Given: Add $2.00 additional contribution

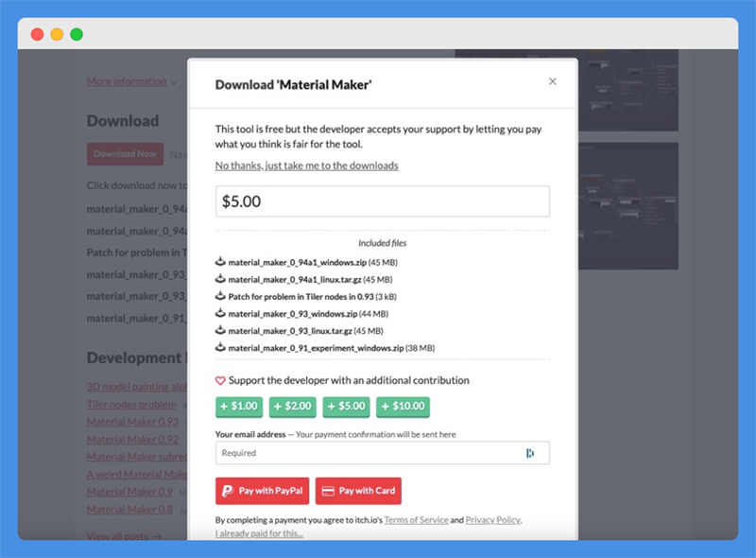Looking at the screenshot, I should click(293, 407).
